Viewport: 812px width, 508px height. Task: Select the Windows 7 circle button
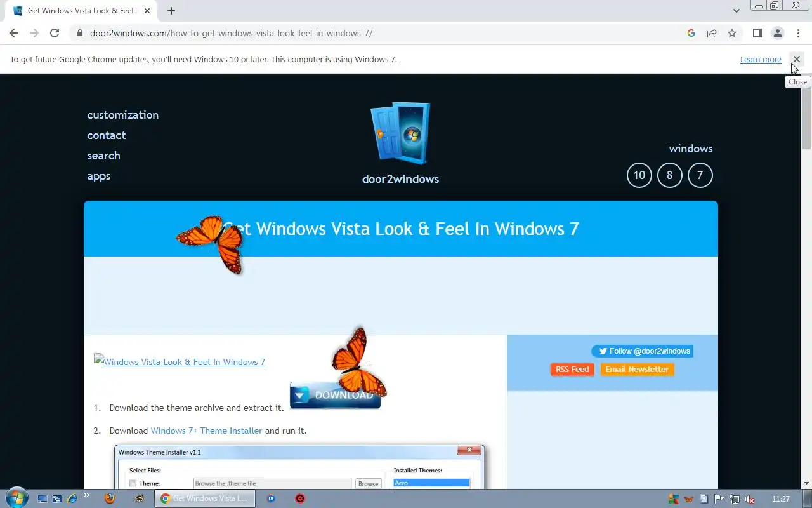(700, 175)
